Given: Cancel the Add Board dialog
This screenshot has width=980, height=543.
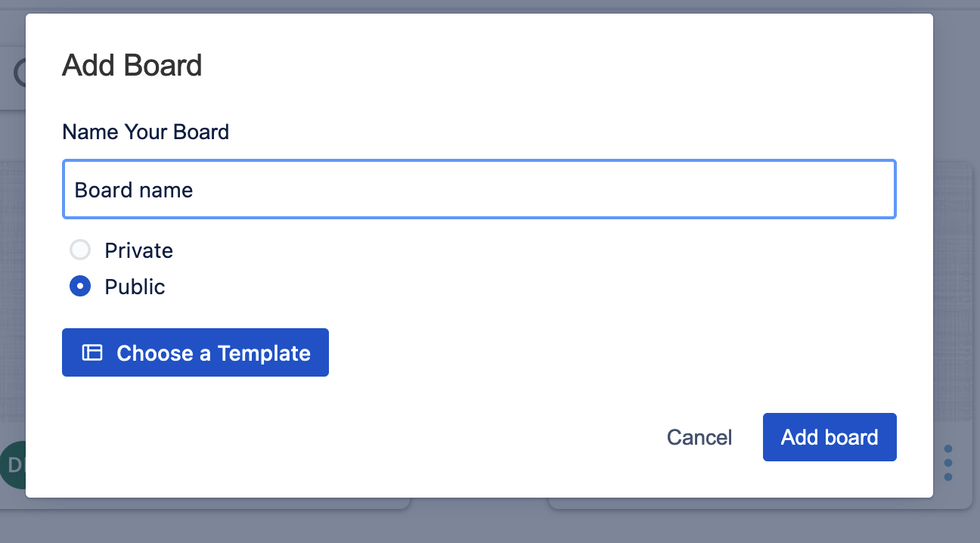Looking at the screenshot, I should 699,437.
